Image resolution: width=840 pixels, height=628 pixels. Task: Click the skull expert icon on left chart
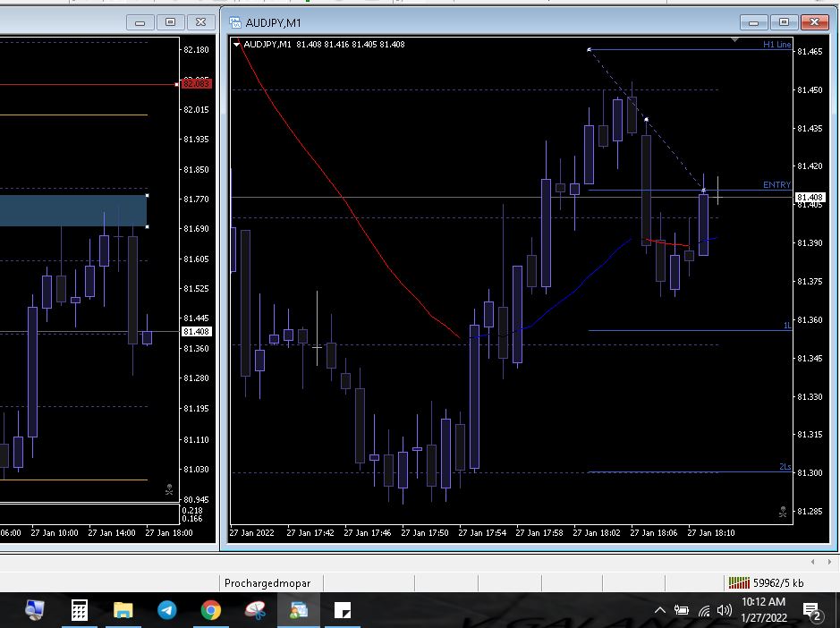pos(169,489)
